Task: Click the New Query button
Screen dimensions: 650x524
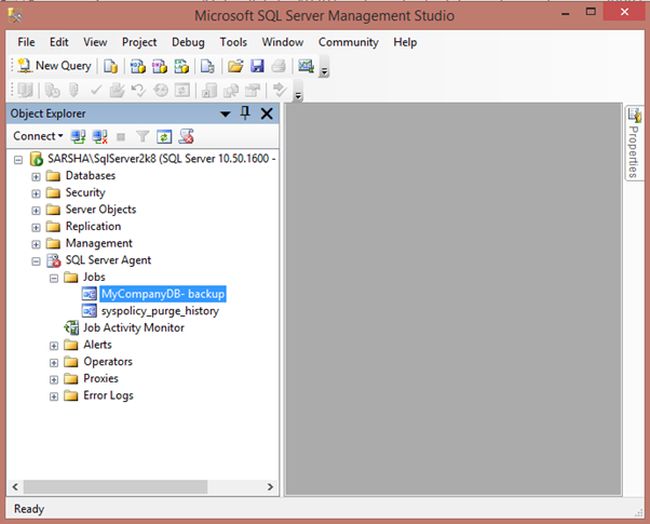Action: [54, 66]
